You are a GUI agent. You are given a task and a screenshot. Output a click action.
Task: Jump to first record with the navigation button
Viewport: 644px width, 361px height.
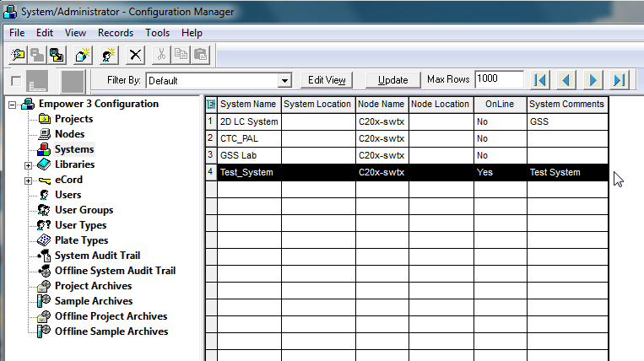click(540, 80)
